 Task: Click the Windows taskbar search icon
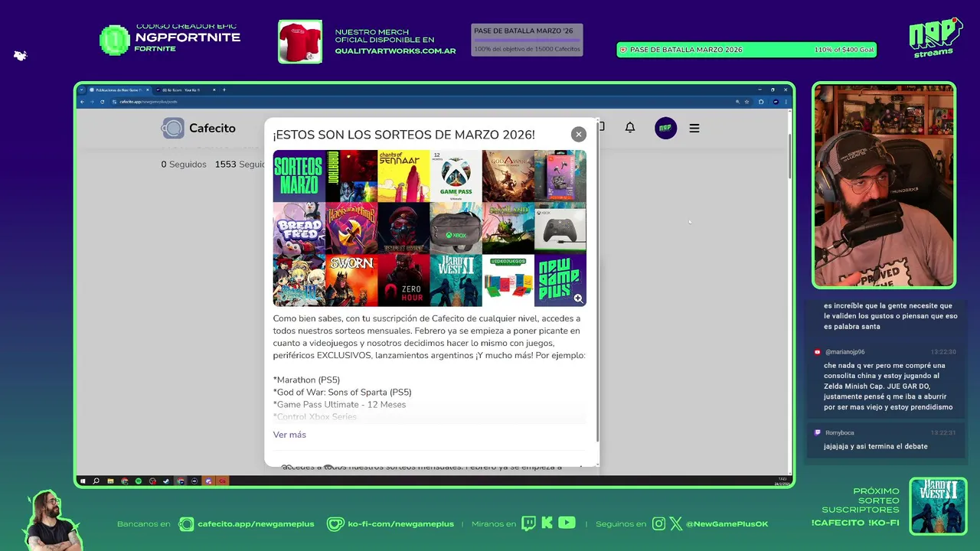tap(96, 481)
